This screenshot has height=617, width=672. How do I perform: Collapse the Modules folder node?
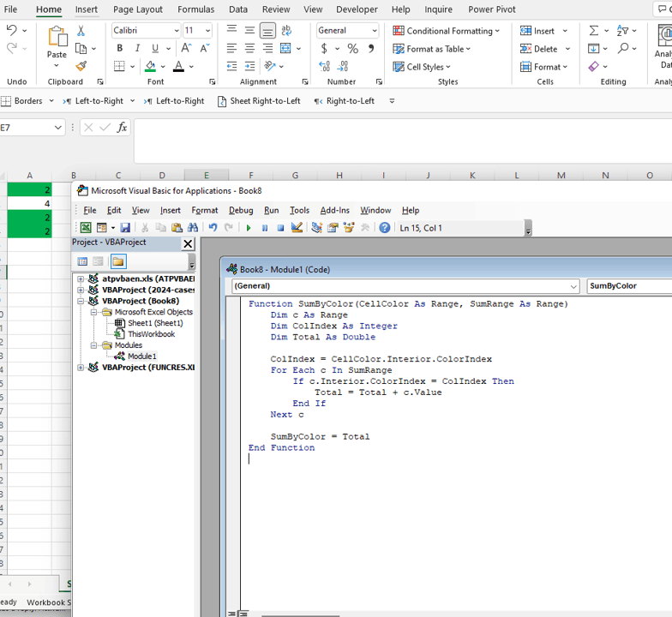click(93, 345)
